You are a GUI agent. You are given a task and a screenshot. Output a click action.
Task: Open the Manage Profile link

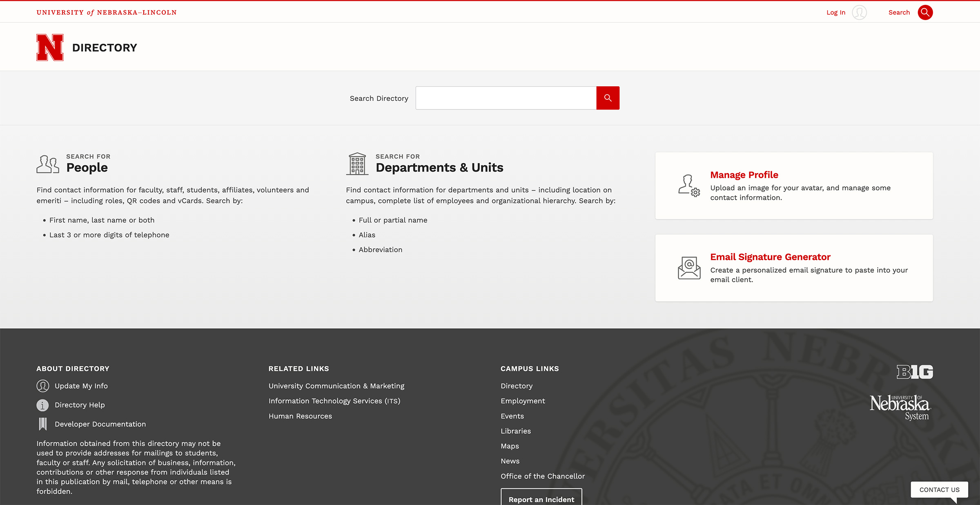(744, 175)
